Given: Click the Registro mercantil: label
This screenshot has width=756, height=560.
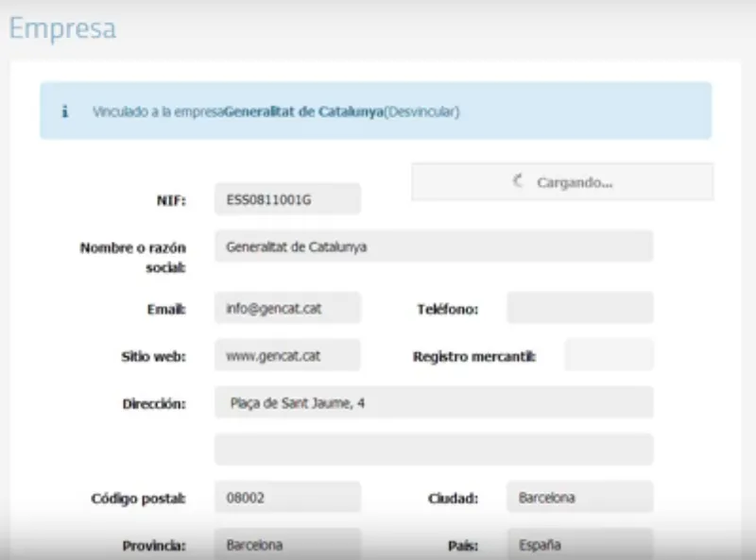Looking at the screenshot, I should pos(474,356).
